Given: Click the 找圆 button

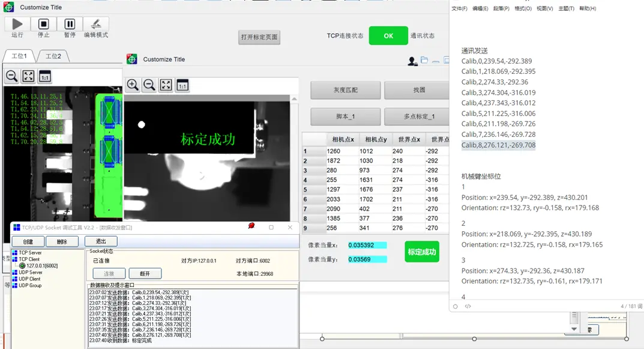Looking at the screenshot, I should coord(417,90).
